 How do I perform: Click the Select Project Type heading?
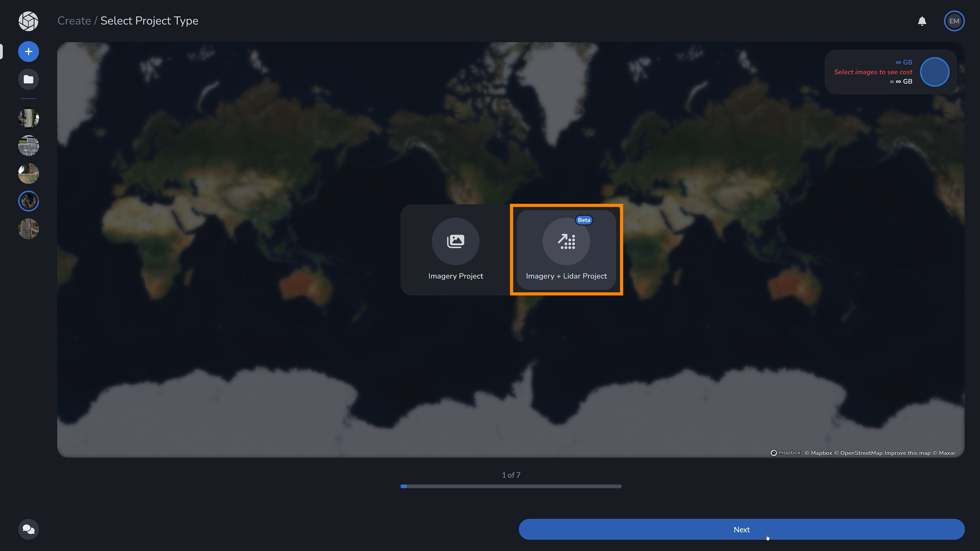pyautogui.click(x=149, y=21)
